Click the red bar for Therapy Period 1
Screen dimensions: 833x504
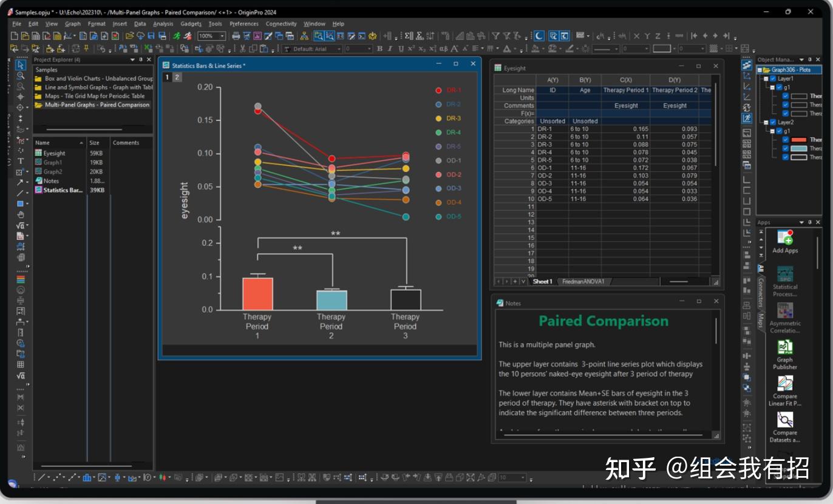click(x=257, y=294)
